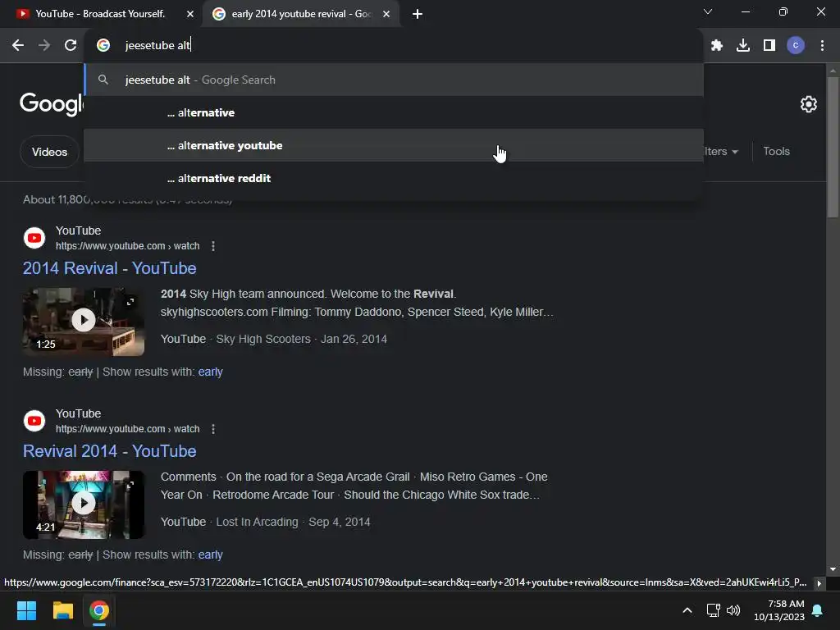
Task: Close the YouTube - Broadcast Yourself tab
Action: click(x=190, y=14)
